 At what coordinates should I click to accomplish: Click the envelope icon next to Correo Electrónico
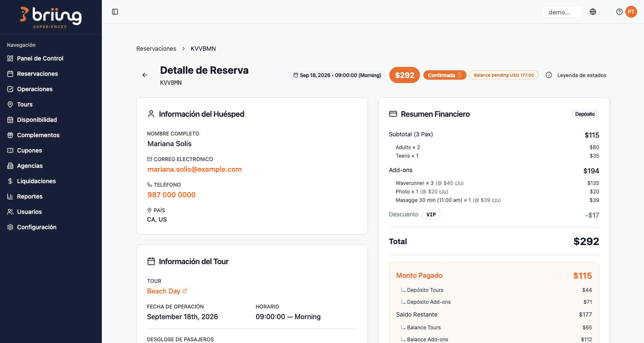click(x=149, y=159)
